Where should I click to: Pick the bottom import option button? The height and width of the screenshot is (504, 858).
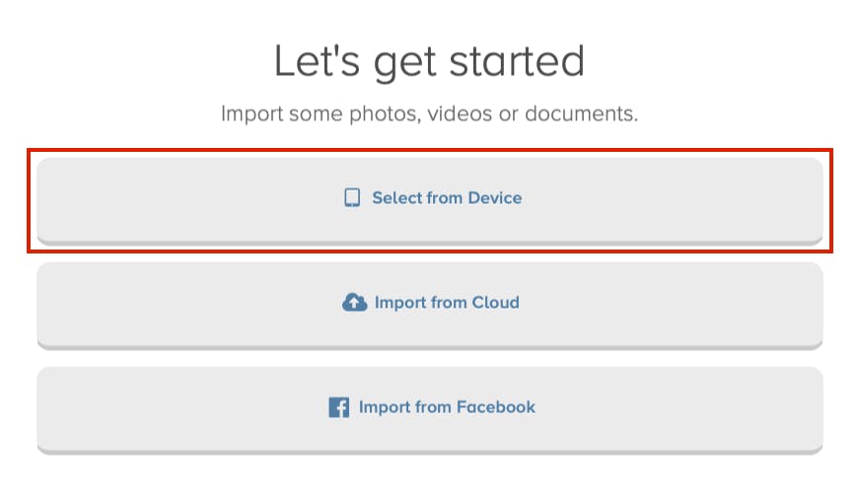click(430, 410)
